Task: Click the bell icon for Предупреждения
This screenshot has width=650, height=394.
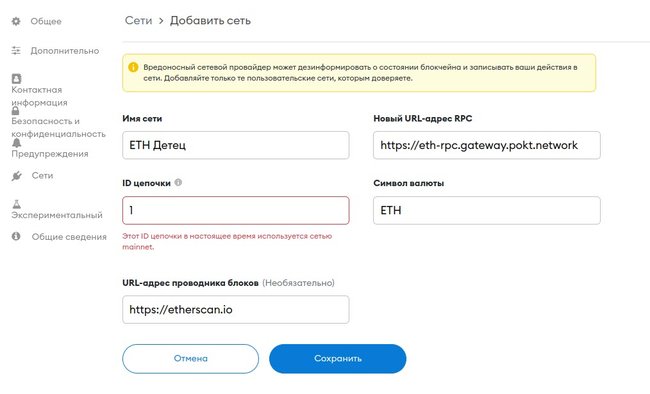Action: point(16,143)
